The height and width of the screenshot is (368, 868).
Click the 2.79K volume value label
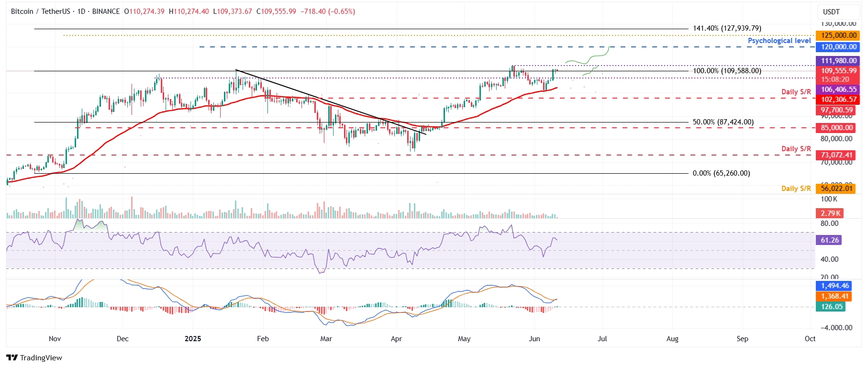[x=830, y=213]
